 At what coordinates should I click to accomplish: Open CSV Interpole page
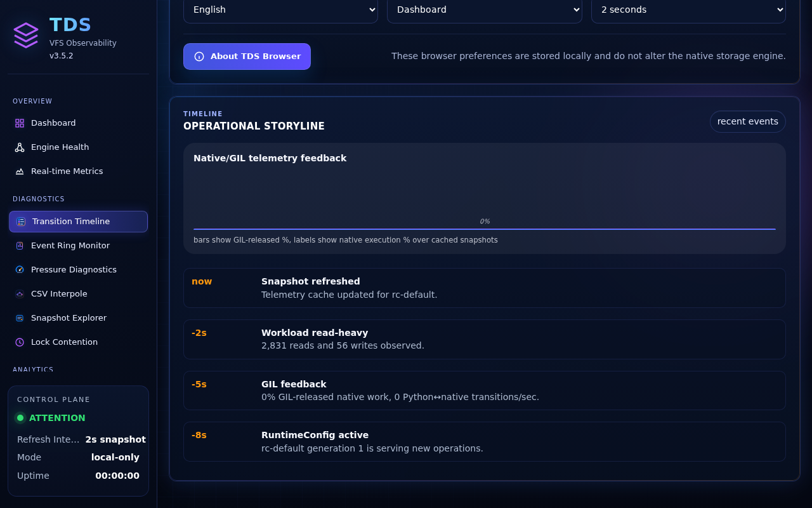78,294
